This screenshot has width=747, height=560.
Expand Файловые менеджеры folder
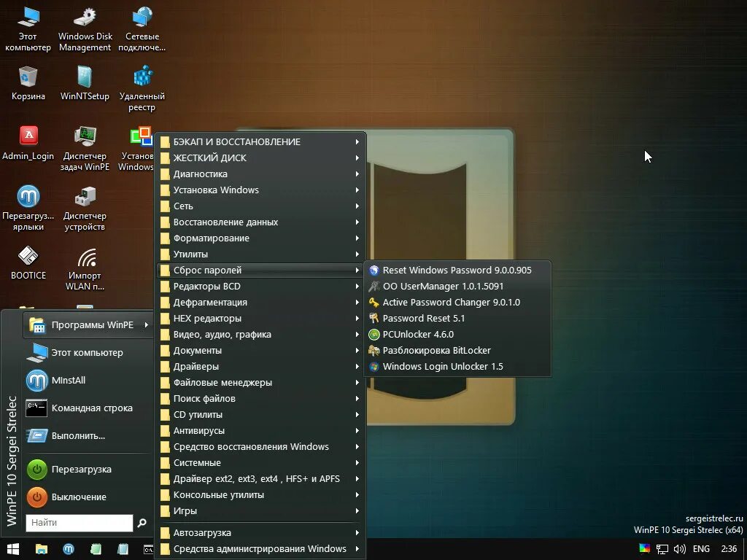[x=260, y=382]
